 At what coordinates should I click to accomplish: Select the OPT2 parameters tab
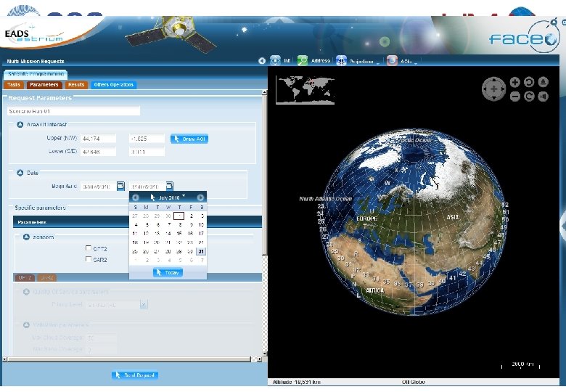(x=25, y=277)
